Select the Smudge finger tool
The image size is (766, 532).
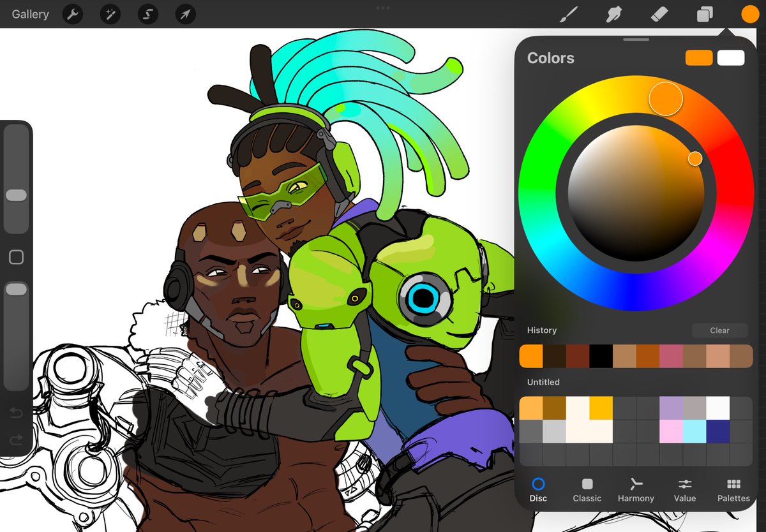click(x=613, y=14)
